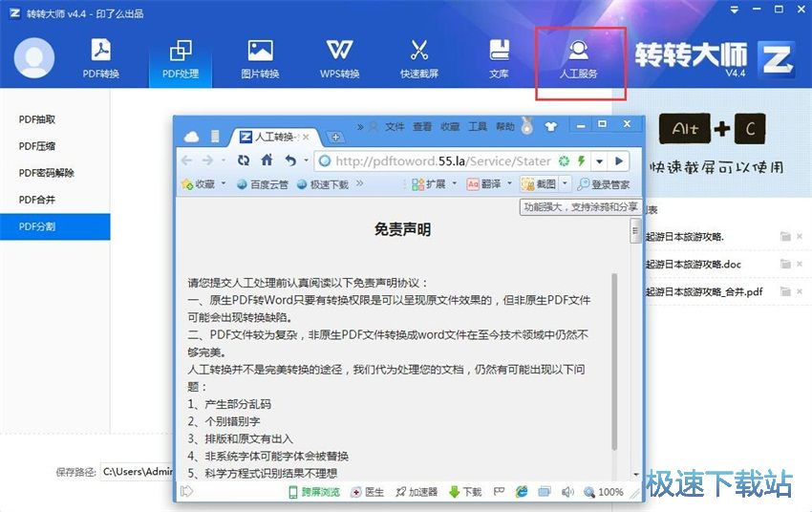Click the browser mobile phone icon by tabs

(215, 137)
